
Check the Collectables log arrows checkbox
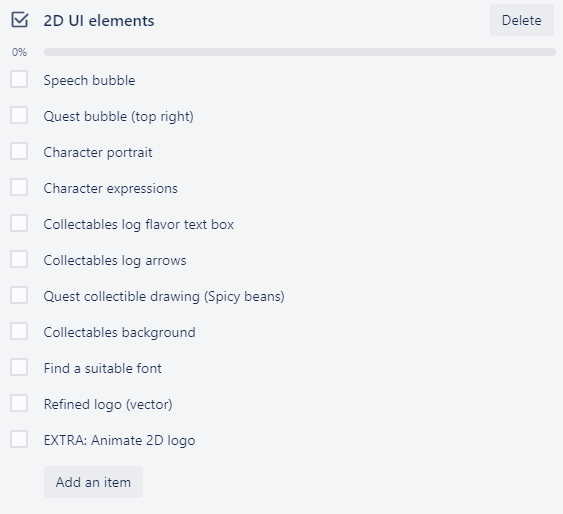(19, 259)
